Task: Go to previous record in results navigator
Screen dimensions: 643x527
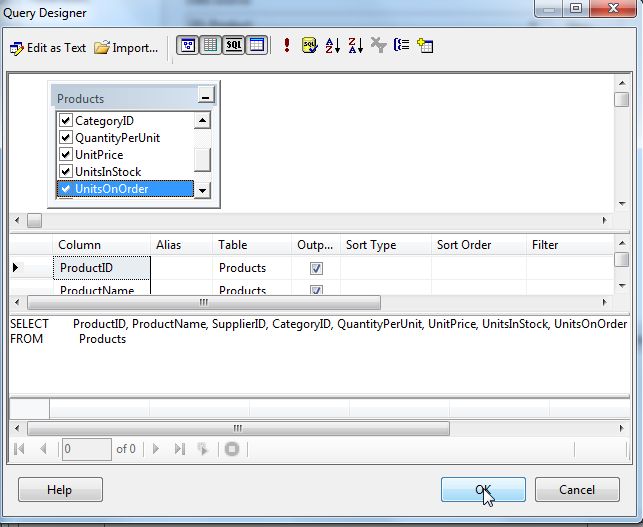Action: tap(43, 449)
